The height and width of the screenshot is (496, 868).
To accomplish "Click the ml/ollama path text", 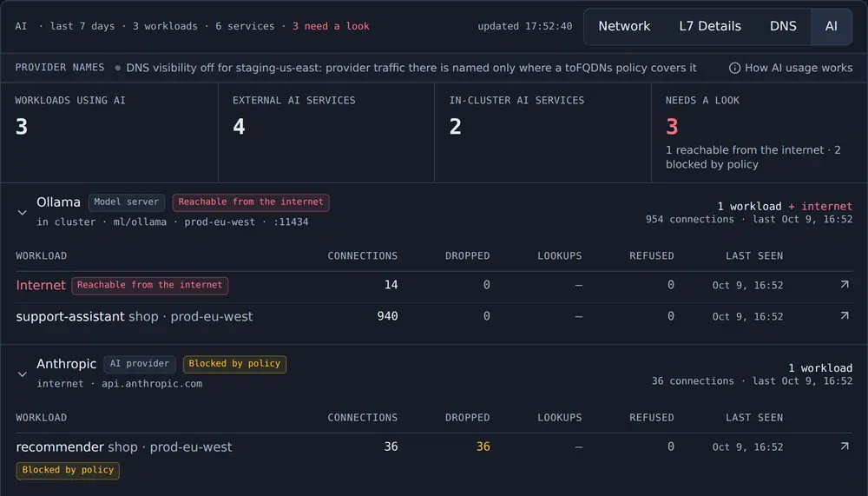I will (x=140, y=222).
